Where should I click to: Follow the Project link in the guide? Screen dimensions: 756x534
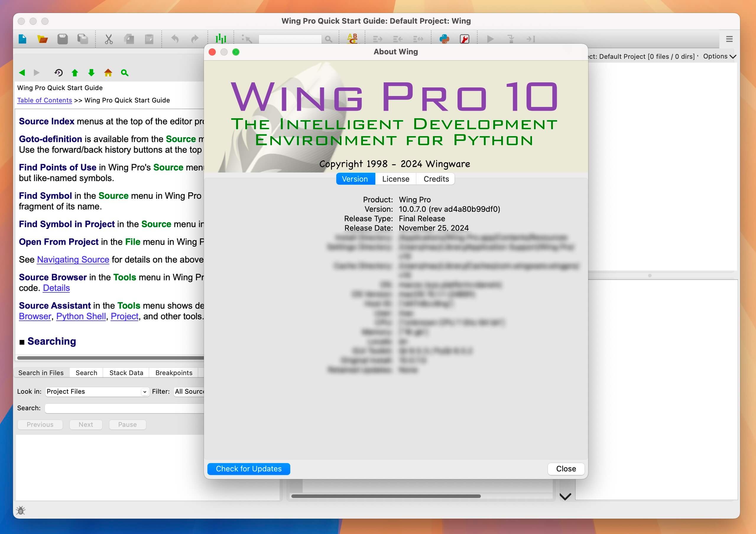point(124,316)
